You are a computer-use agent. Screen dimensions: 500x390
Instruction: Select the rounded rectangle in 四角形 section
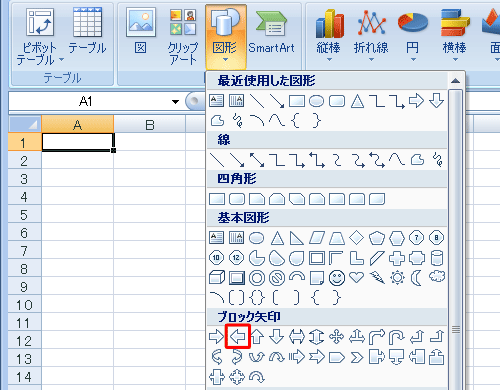[237, 199]
